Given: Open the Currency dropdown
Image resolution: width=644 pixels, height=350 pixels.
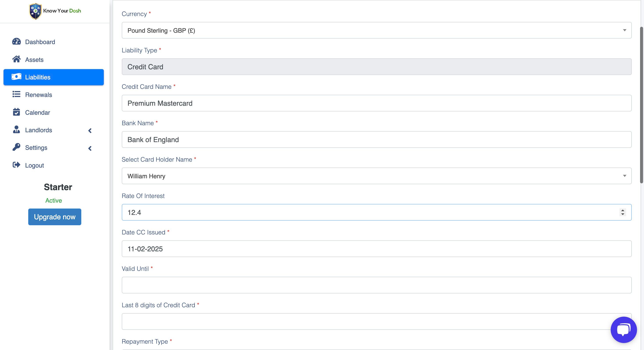Looking at the screenshot, I should click(x=376, y=30).
